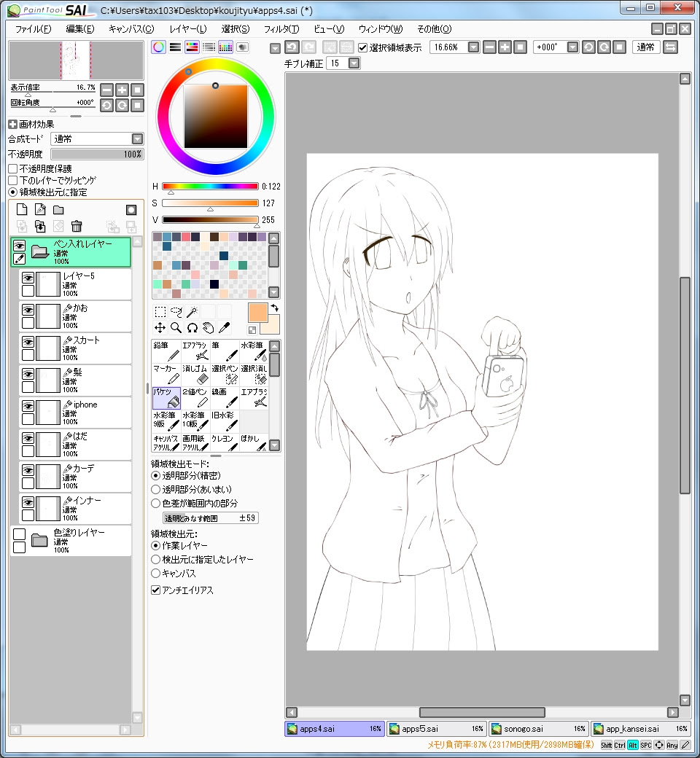Choose the magic wand tool

(192, 312)
